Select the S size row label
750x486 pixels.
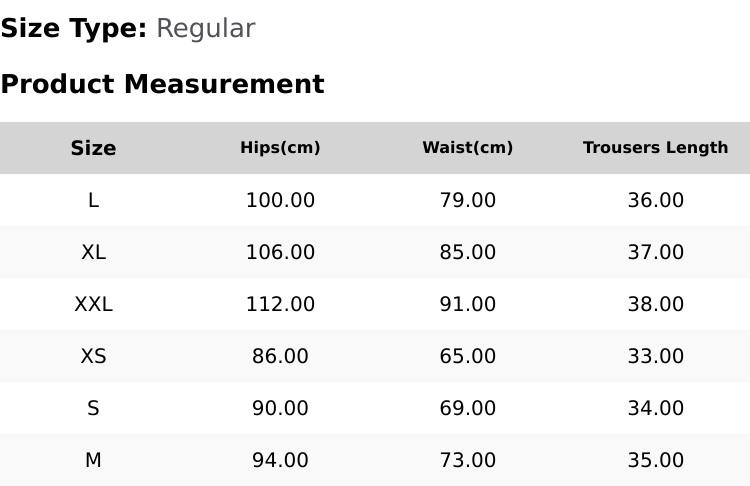click(x=93, y=409)
